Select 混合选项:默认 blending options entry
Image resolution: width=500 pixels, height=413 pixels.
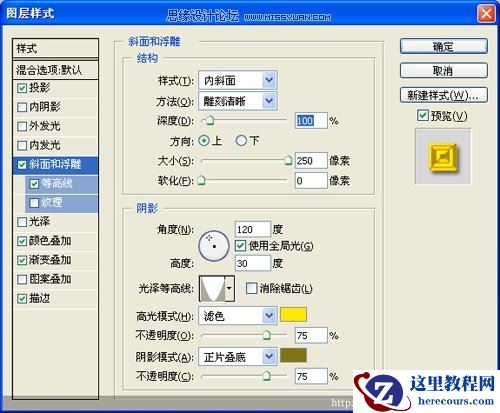click(55, 70)
